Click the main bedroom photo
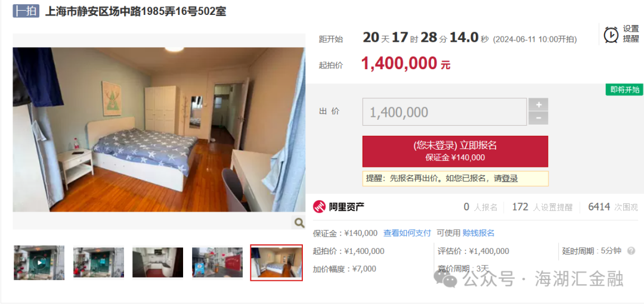The image size is (644, 304). point(159,129)
